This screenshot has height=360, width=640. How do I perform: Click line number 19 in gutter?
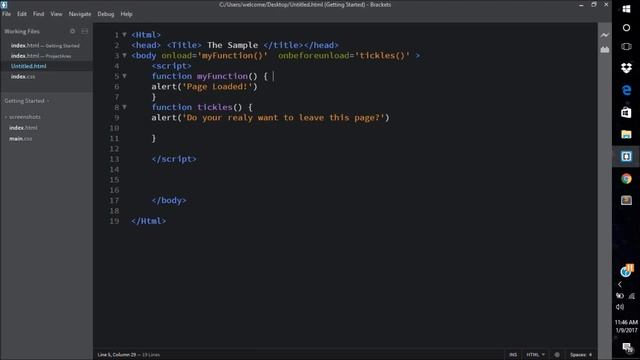pyautogui.click(x=114, y=221)
